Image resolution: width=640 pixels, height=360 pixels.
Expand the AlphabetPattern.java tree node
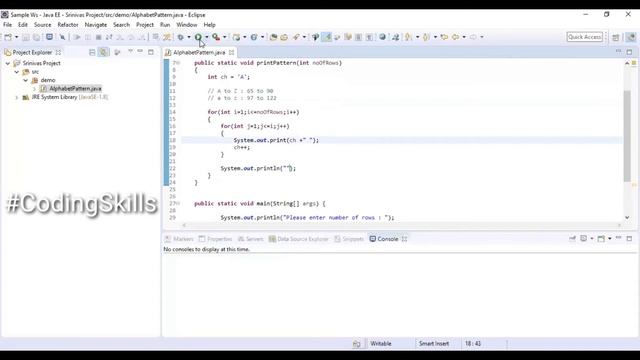pos(35,89)
